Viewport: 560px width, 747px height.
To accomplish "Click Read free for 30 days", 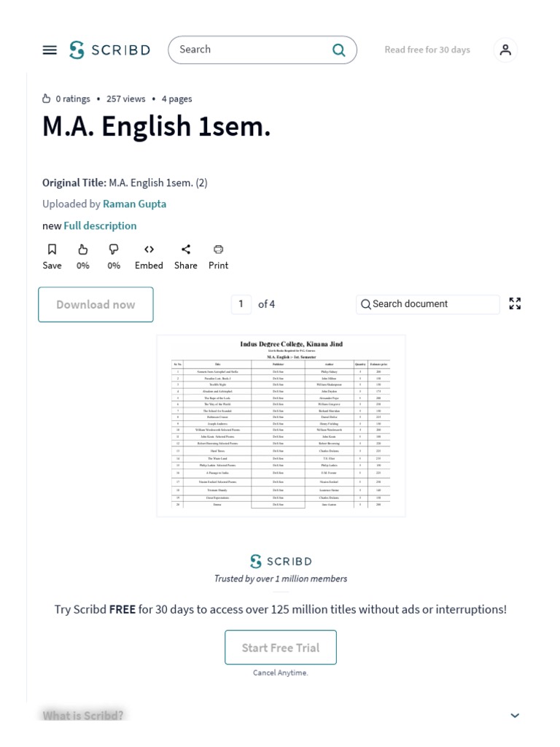I will [427, 50].
